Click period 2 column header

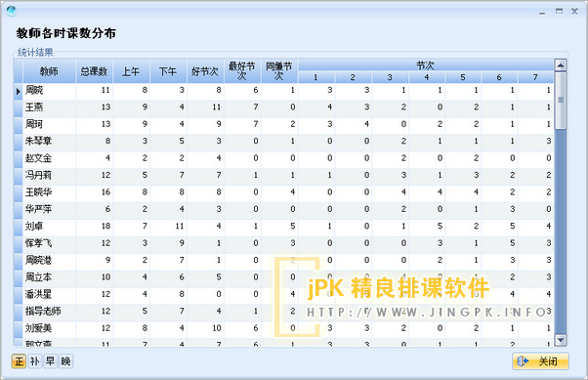(354, 77)
